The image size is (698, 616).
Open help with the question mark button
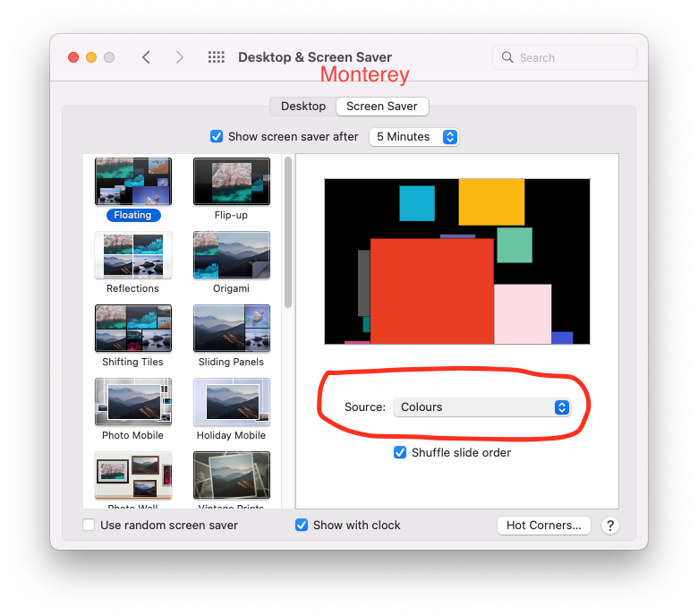pos(610,526)
